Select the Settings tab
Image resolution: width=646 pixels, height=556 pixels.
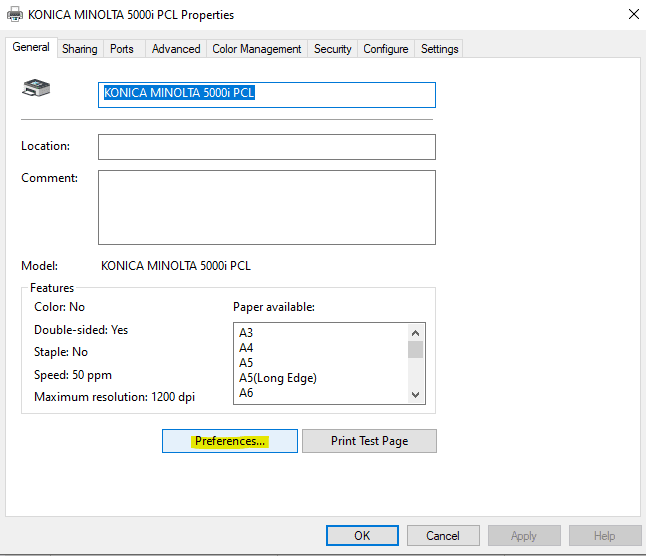click(439, 49)
